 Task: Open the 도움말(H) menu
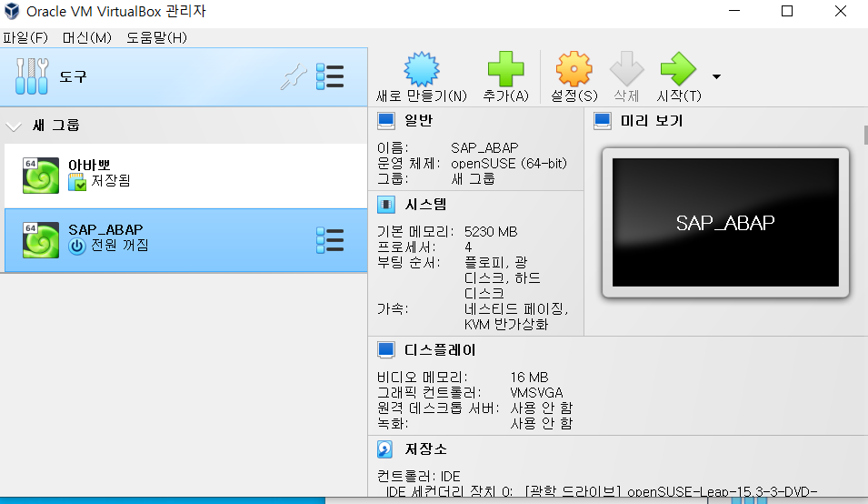point(156,37)
